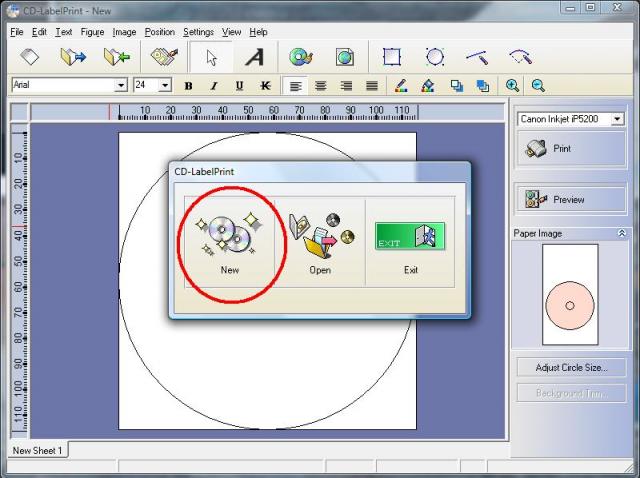Screen dimensions: 640x478
Task: Click the Adjust Circle Size button
Action: tap(569, 368)
